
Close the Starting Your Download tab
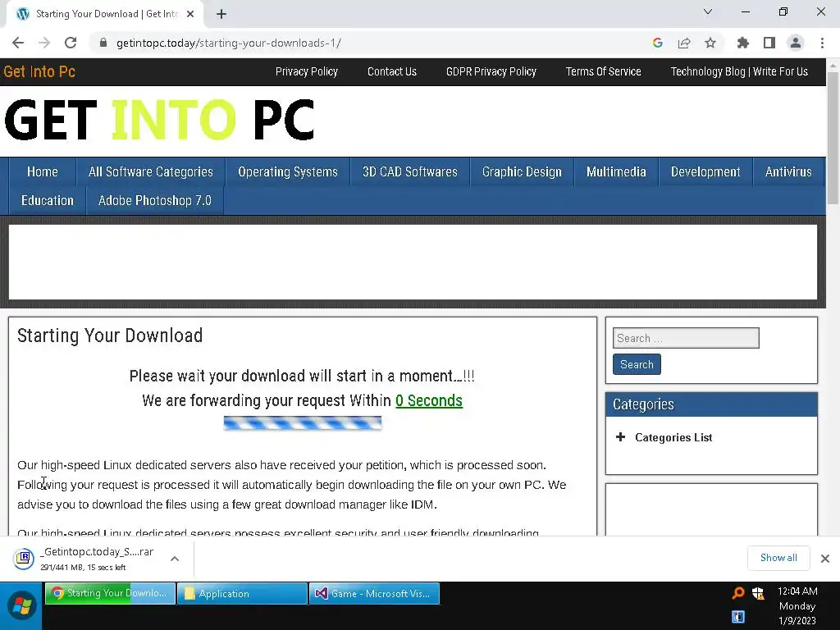(x=190, y=14)
